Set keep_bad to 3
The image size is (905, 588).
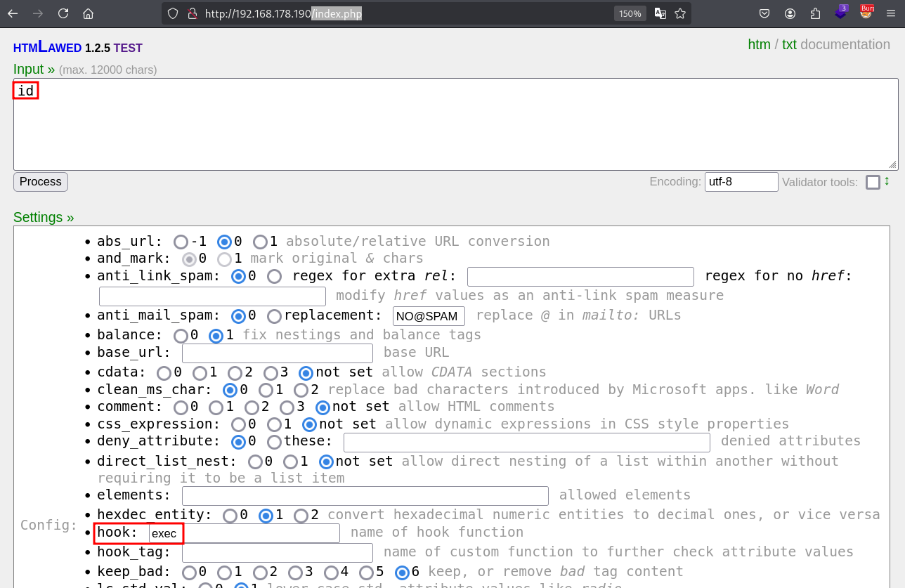point(295,573)
